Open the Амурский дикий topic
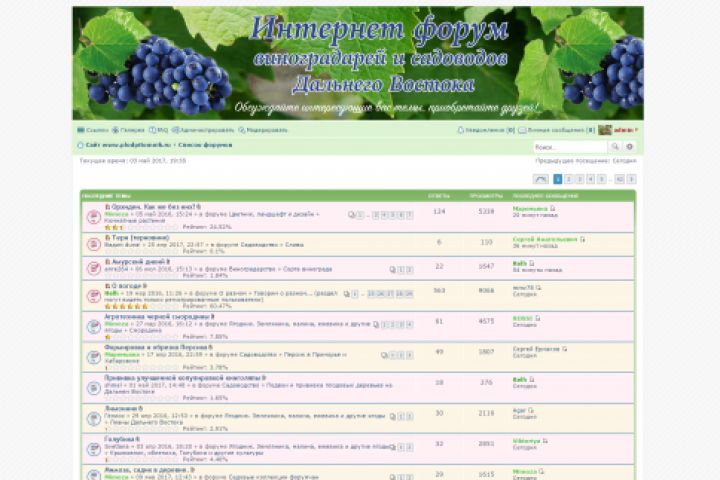Screen dimensions: 720x480 point(138,262)
